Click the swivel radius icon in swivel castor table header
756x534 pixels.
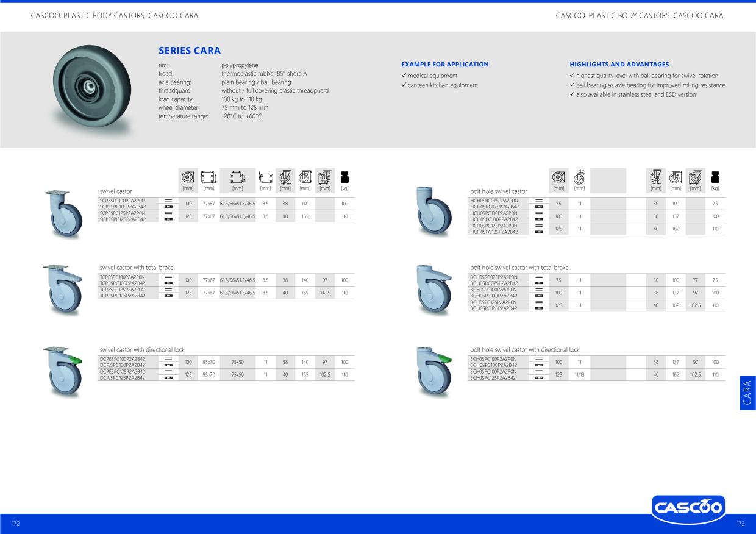tap(325, 177)
